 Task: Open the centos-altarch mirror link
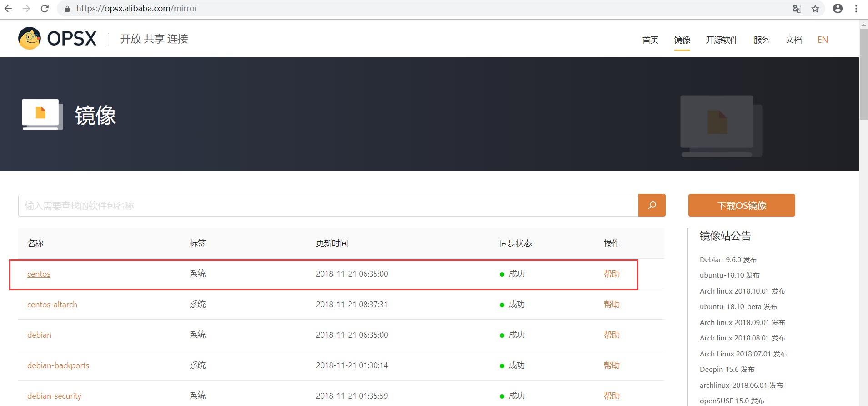click(x=52, y=304)
